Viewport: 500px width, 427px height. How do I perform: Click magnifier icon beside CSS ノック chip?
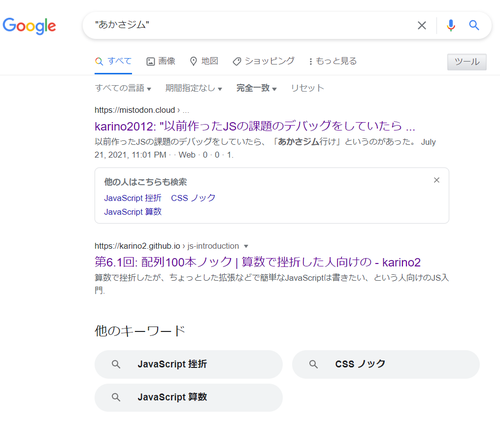(313, 364)
